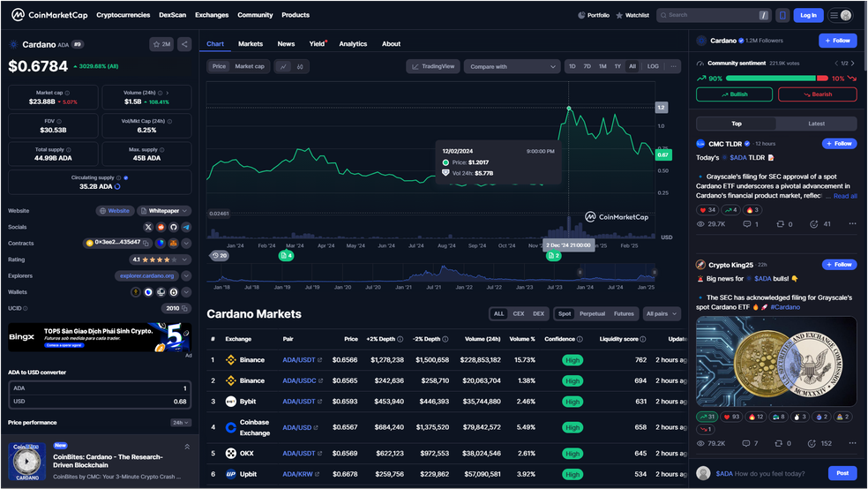Click the ADA amount converter field
This screenshot has height=489, width=868.
[x=100, y=388]
